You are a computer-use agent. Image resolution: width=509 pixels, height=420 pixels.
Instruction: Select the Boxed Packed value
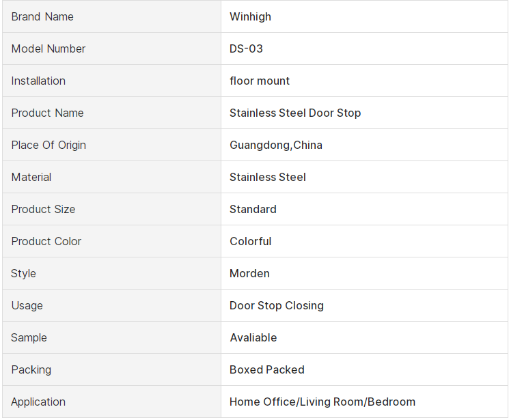coord(267,369)
